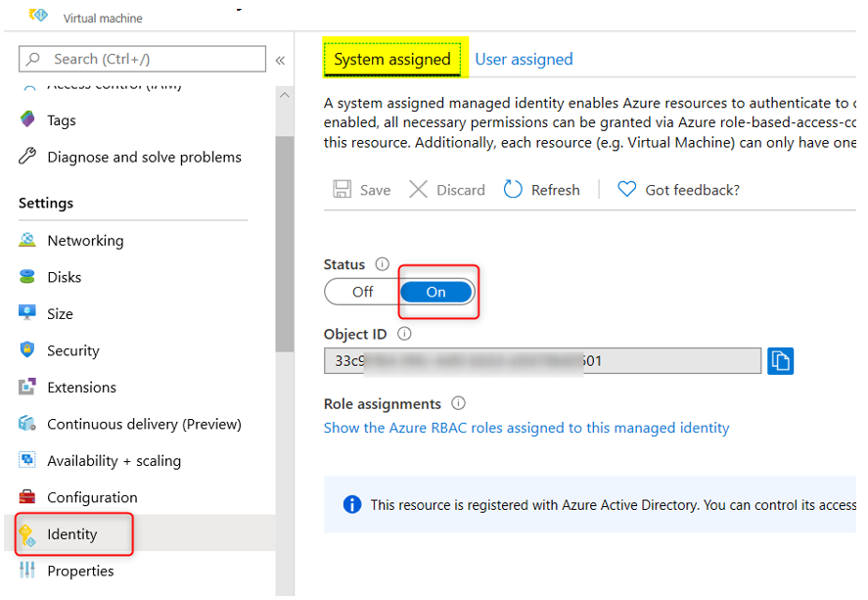Click the Status info icon
The height and width of the screenshot is (600, 868).
pyautogui.click(x=382, y=264)
